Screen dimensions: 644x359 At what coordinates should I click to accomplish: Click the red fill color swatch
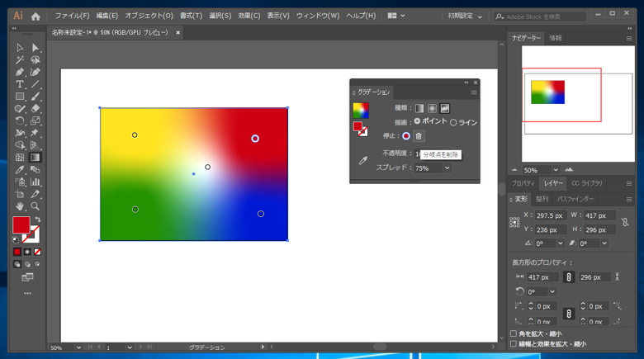(21, 224)
